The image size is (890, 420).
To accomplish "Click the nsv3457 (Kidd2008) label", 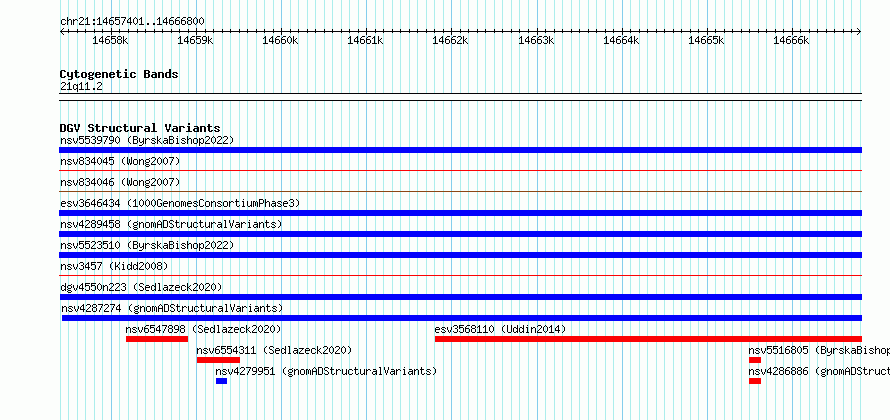I will (114, 266).
